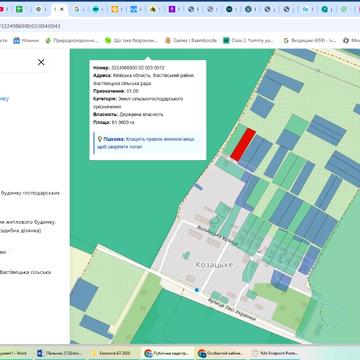360x360 pixels.
Task: Click the Призначення: 01.09 line
Action: 116,91
